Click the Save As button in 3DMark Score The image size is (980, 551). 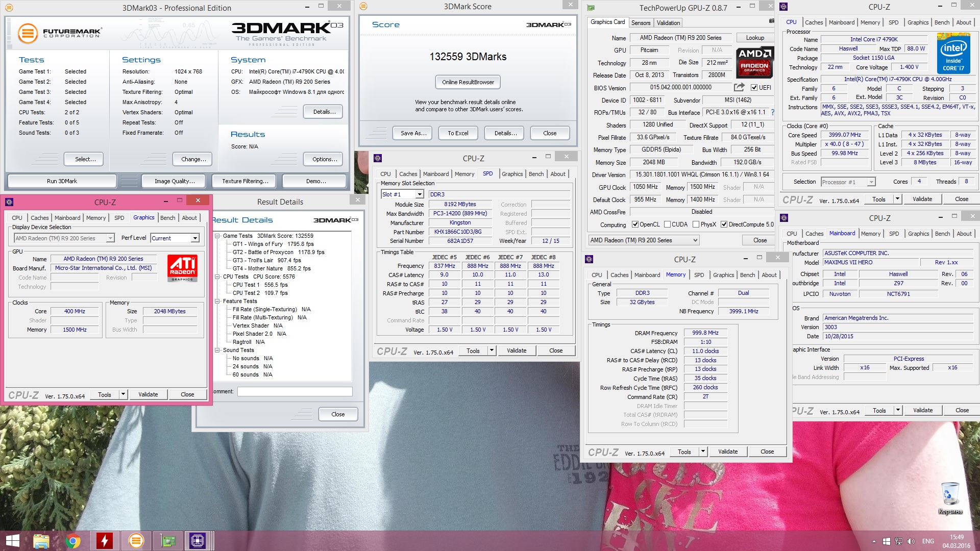(x=413, y=133)
